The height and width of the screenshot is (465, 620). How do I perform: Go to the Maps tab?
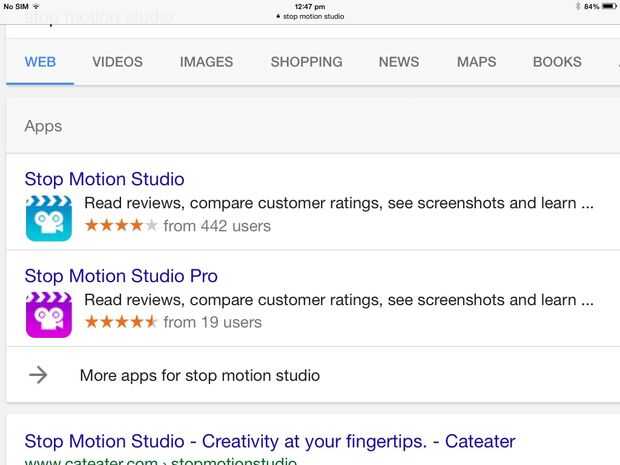(x=476, y=62)
